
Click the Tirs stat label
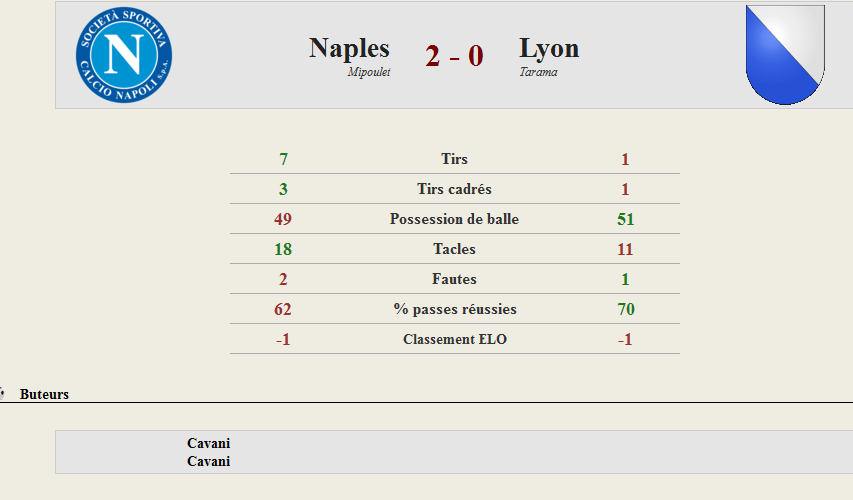click(x=454, y=159)
